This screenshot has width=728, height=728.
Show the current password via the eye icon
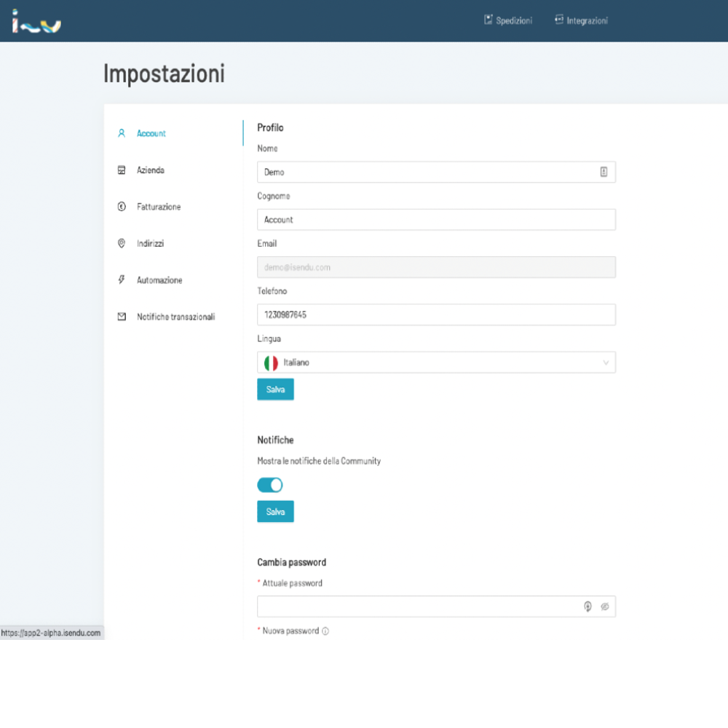tap(604, 606)
